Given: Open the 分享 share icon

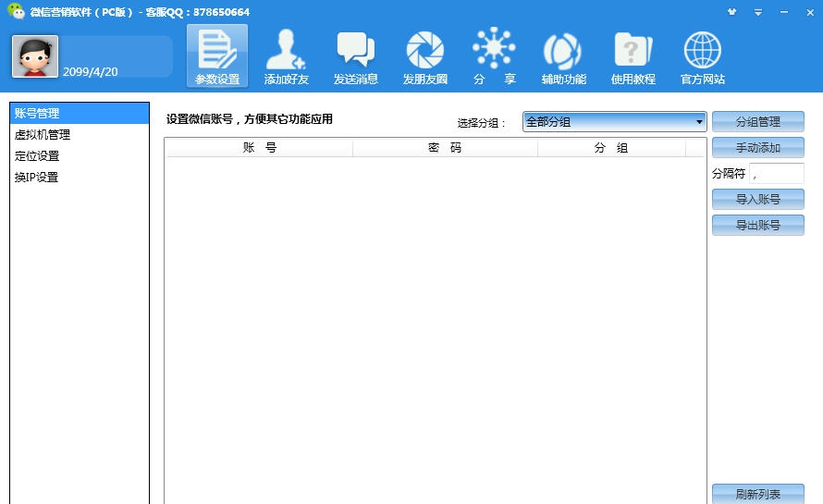Looking at the screenshot, I should [x=494, y=55].
